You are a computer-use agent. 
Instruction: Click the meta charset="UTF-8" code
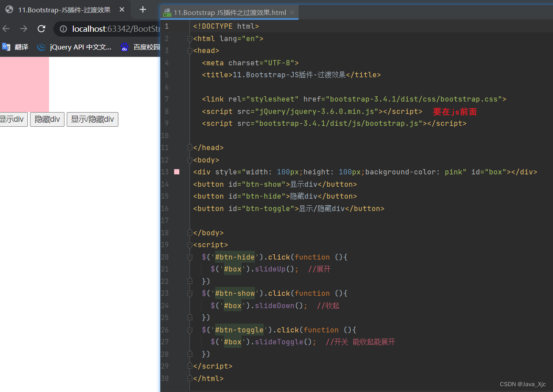[250, 63]
